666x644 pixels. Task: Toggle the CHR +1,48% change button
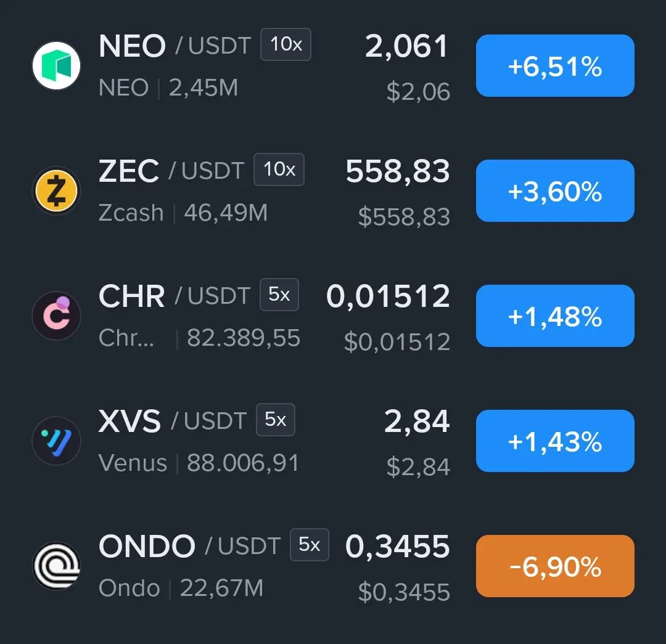(555, 316)
